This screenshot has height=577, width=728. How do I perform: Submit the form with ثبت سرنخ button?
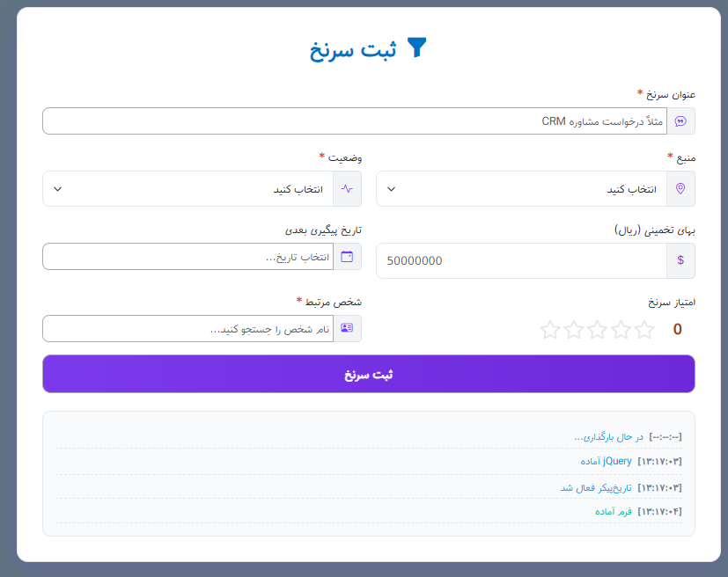(368, 375)
